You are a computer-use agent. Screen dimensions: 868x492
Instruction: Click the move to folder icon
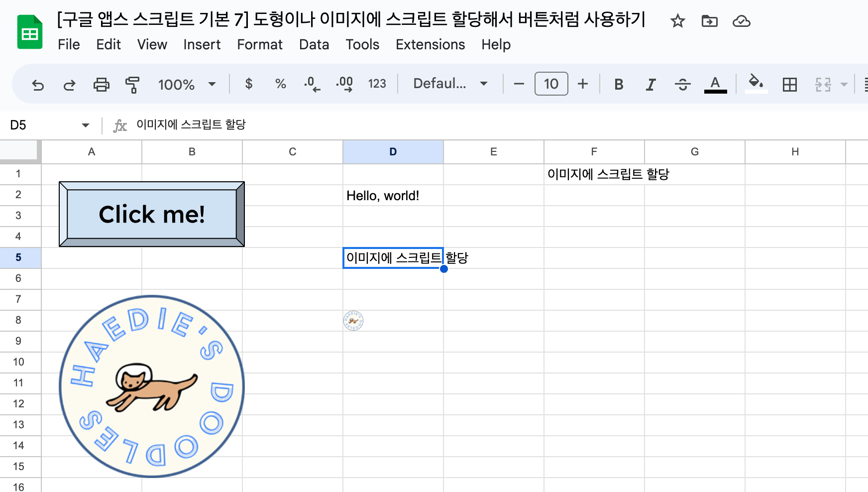pyautogui.click(x=709, y=21)
